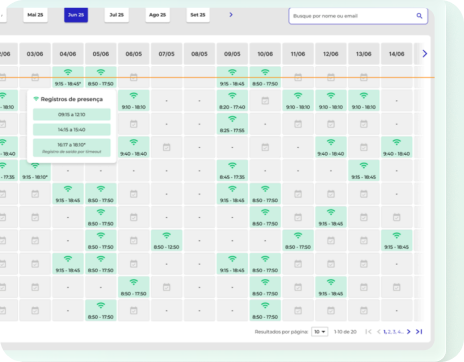Click the green icon beside 'Registros de presença'
This screenshot has width=464, height=362.
(36, 99)
